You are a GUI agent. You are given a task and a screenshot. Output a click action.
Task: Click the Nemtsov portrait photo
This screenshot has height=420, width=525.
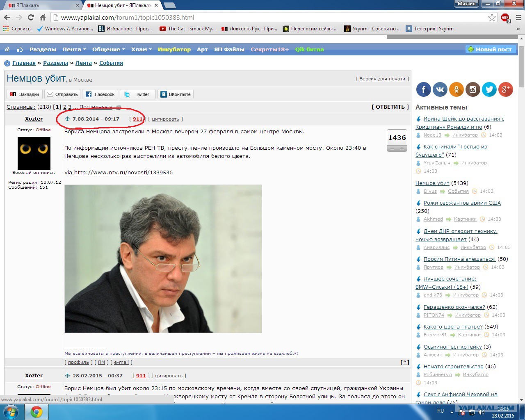click(x=163, y=259)
